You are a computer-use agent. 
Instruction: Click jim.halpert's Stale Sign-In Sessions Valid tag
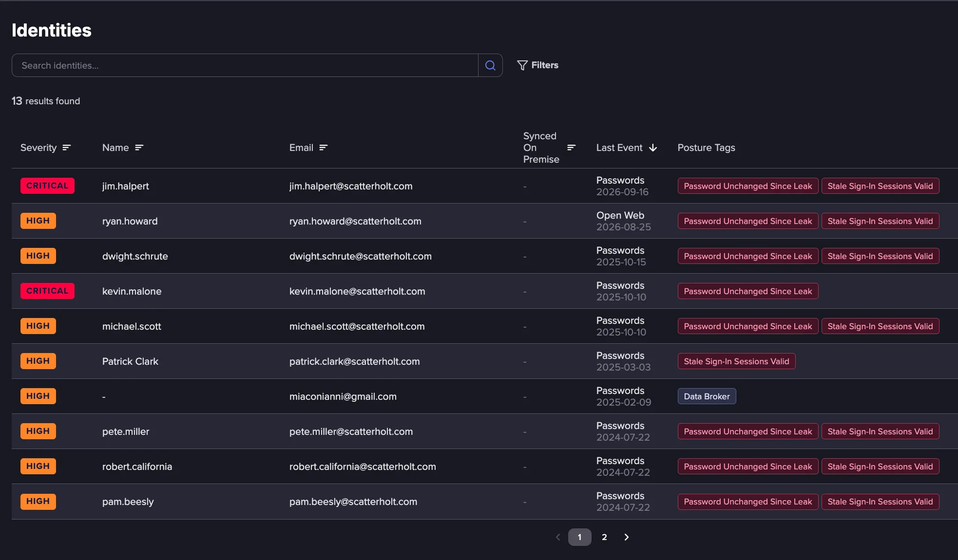pyautogui.click(x=880, y=186)
